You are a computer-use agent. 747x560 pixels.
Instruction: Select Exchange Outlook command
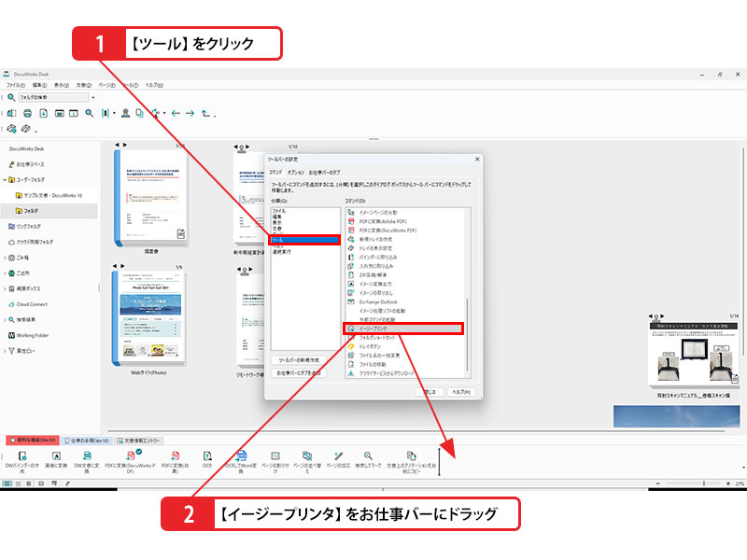(x=378, y=301)
